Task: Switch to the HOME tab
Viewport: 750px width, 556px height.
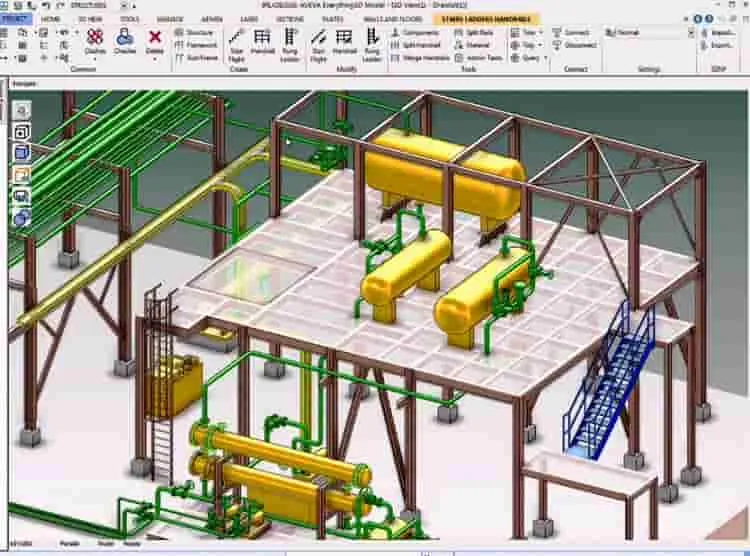Action: coord(51,19)
